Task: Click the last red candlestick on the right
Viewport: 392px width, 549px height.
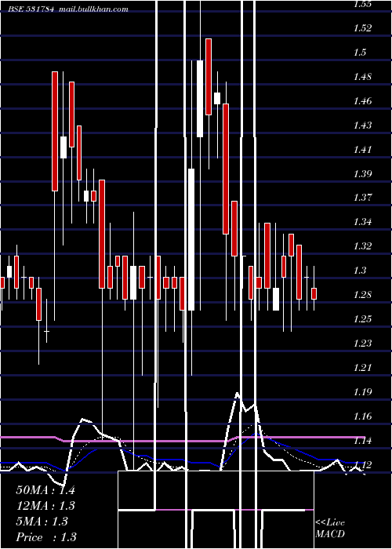Action: [x=314, y=293]
